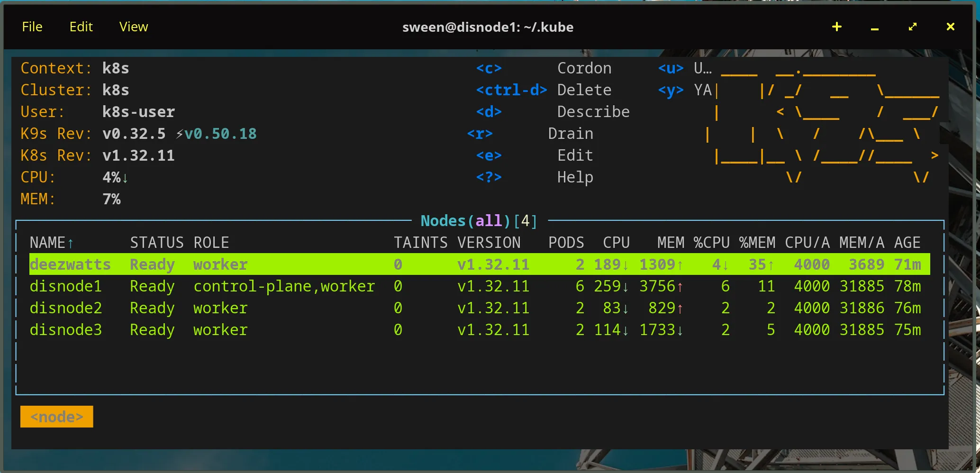980x473 pixels.
Task: Select the disnode2 node row
Action: click(x=66, y=308)
